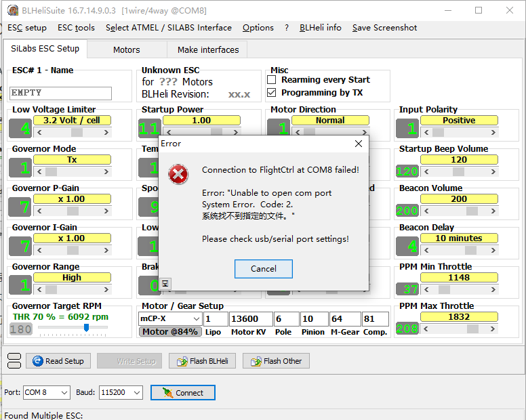The height and width of the screenshot is (420, 526).
Task: Click the multiple ESC selector icon
Action: click(14, 360)
